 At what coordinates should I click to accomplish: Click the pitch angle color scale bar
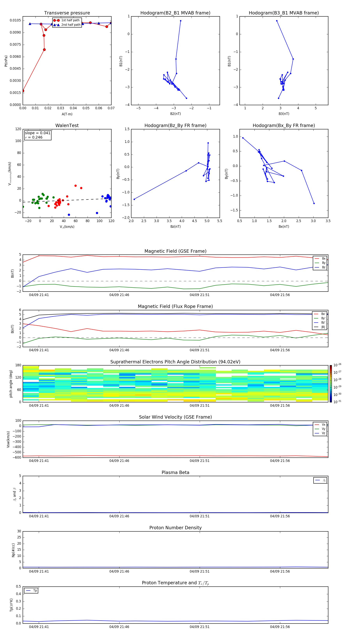pos(331,384)
